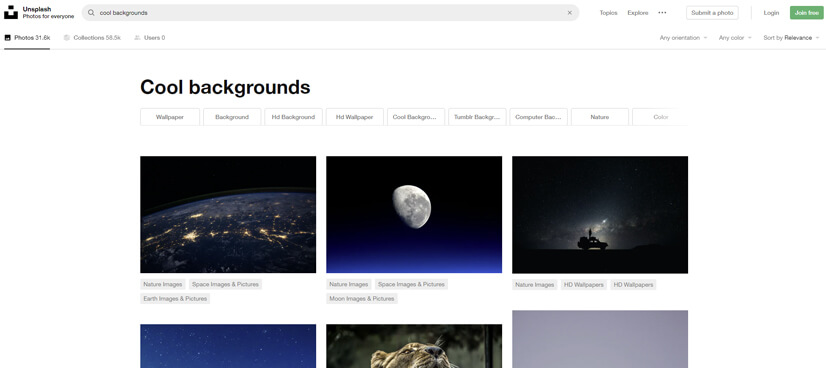Click Nature Images tag under Moon photo
Image resolution: width=826 pixels, height=368 pixels.
(349, 284)
